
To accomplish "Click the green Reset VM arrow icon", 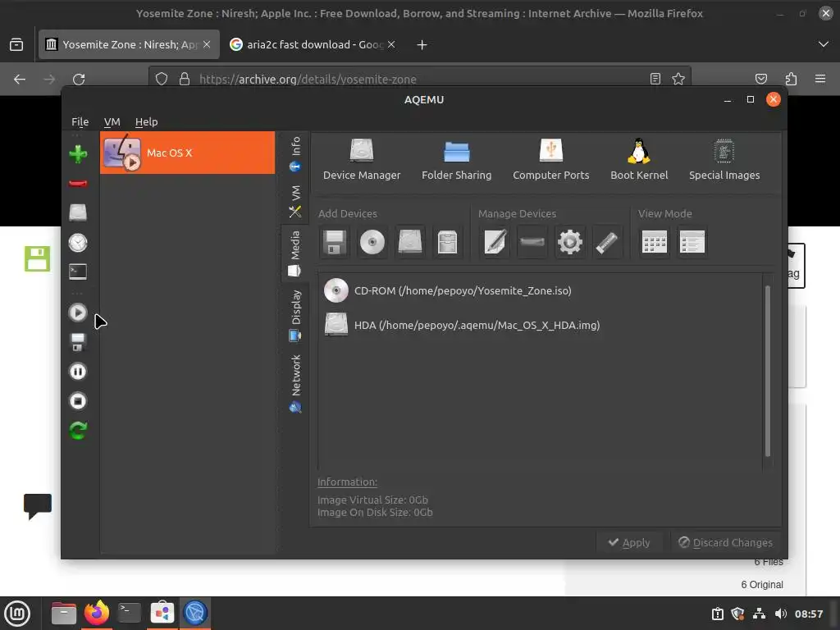I will coord(78,430).
